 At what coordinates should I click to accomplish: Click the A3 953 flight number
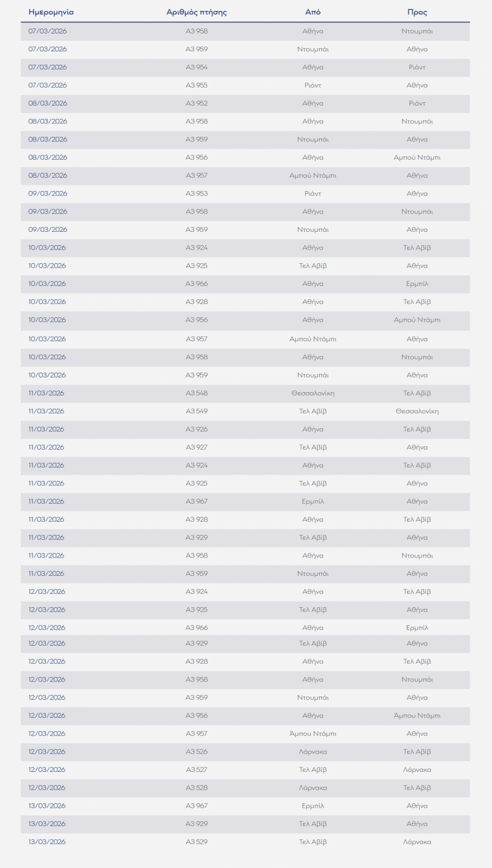[x=197, y=194]
